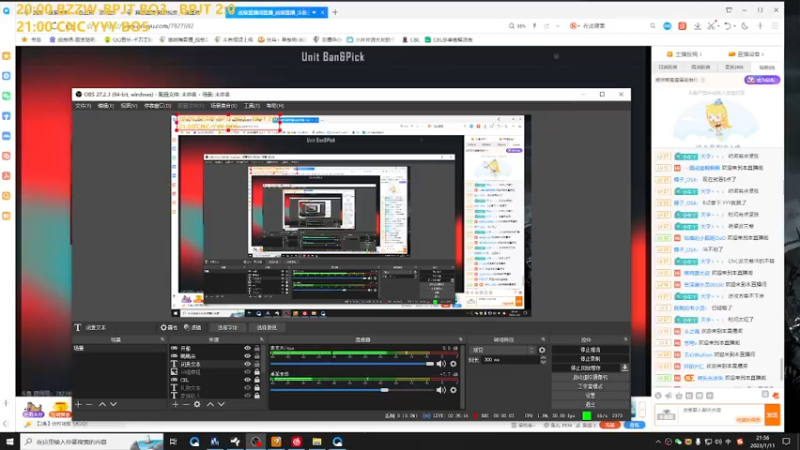This screenshot has width=800, height=450.
Task: Hide the selected text source via its eye icon
Action: 247,364
